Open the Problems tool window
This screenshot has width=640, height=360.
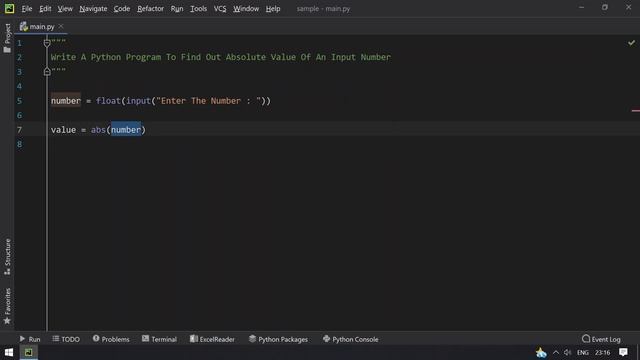tap(111, 339)
